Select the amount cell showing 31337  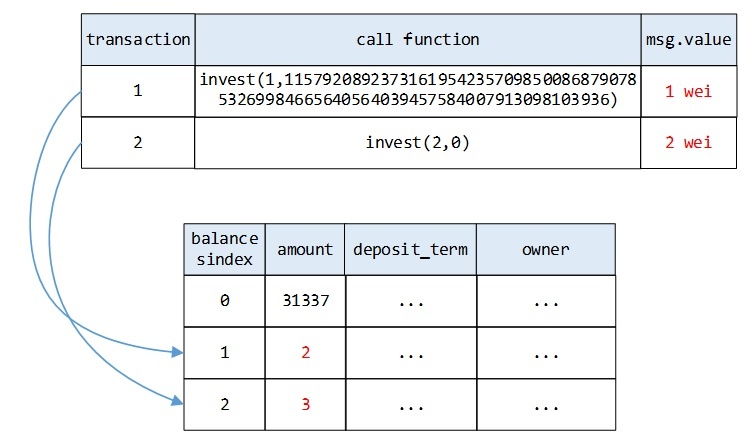tap(304, 300)
